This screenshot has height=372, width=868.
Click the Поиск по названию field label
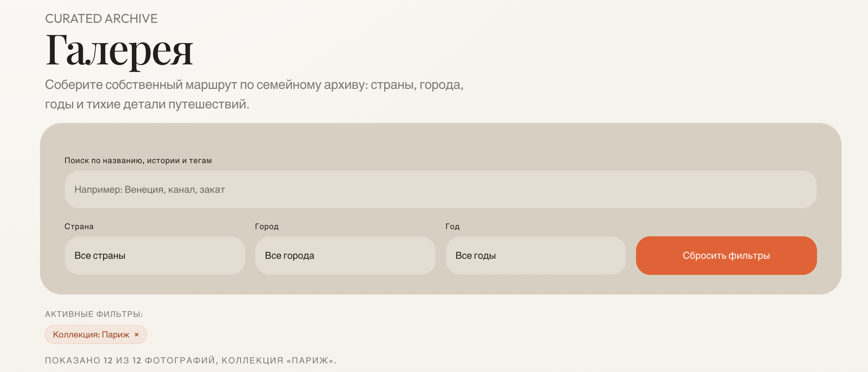pos(138,160)
